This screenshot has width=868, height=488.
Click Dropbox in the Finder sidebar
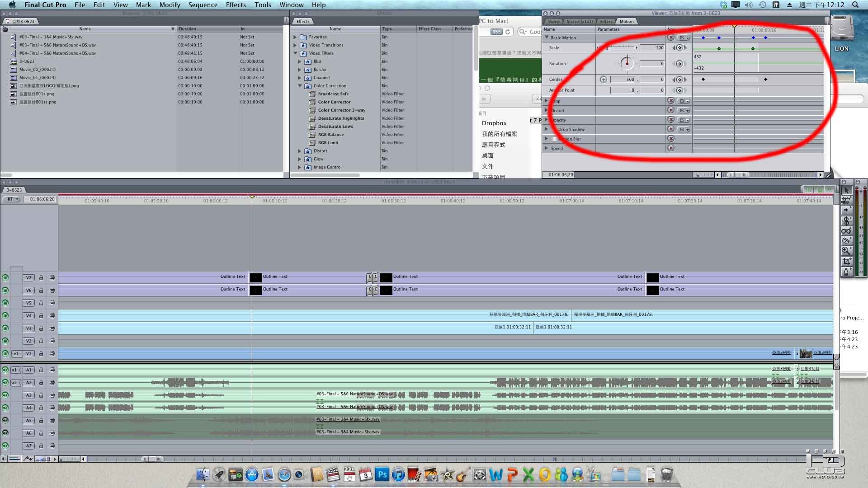(494, 123)
